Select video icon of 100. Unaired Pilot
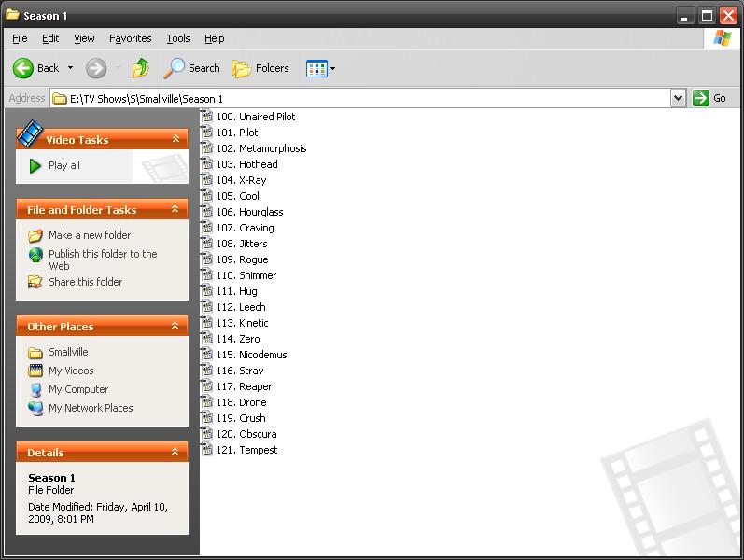 pyautogui.click(x=206, y=116)
